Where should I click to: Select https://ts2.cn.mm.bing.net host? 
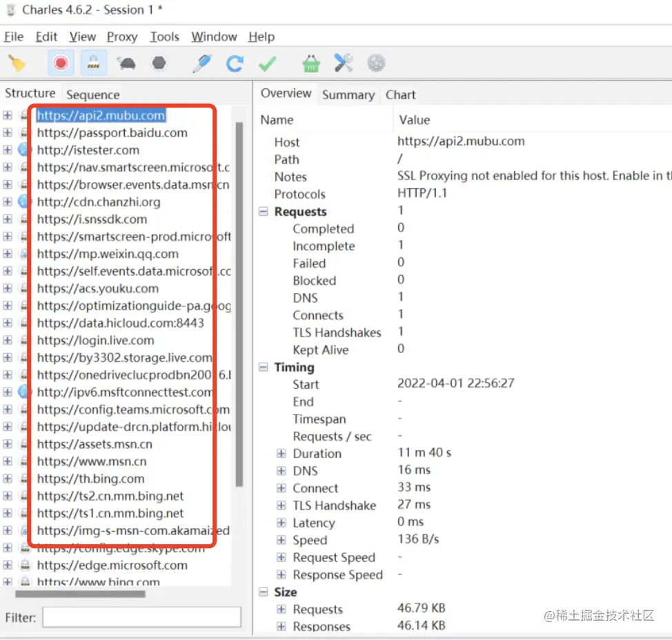click(110, 496)
